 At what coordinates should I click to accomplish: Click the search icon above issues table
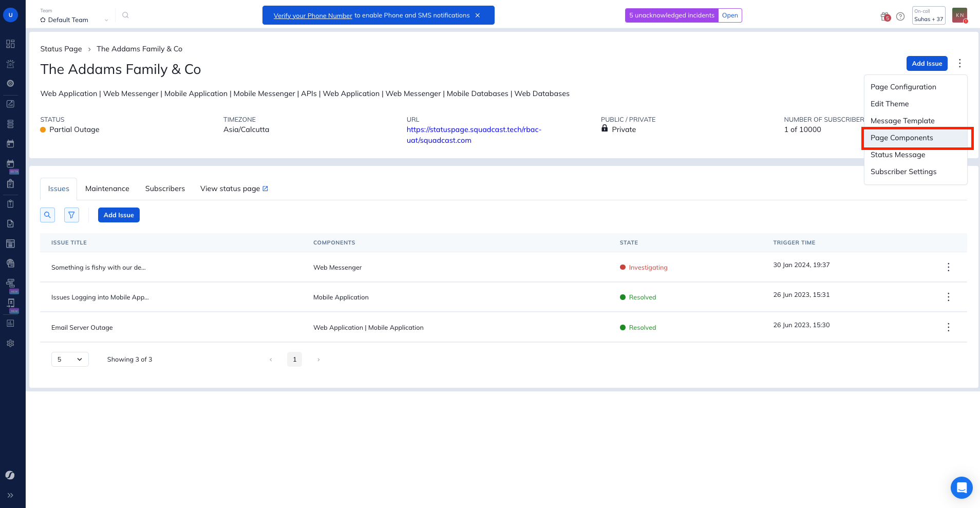pyautogui.click(x=47, y=215)
